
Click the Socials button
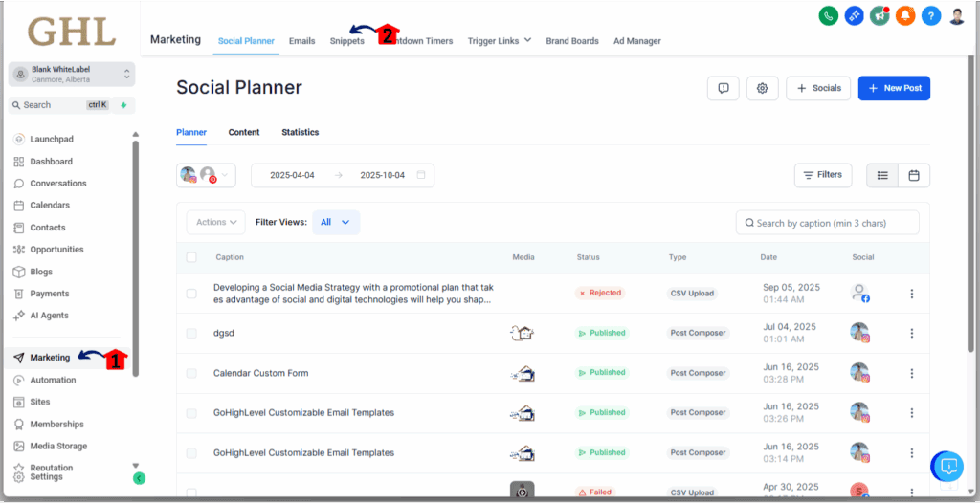pyautogui.click(x=819, y=88)
